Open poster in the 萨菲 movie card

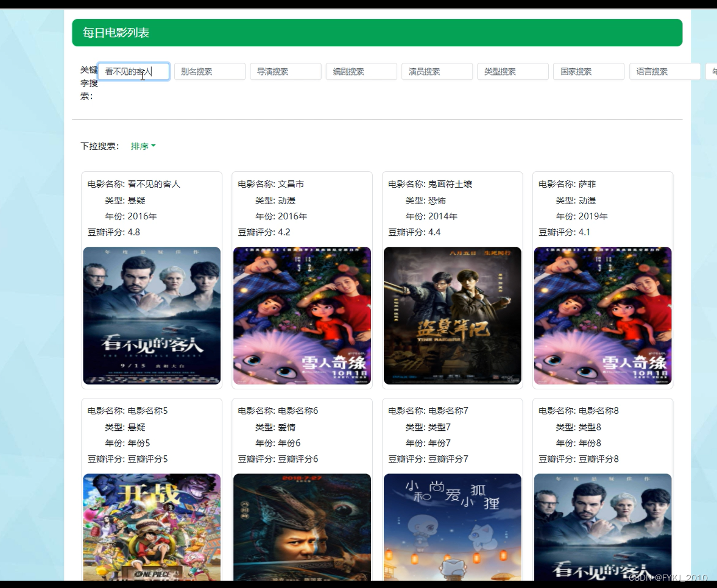tap(602, 316)
